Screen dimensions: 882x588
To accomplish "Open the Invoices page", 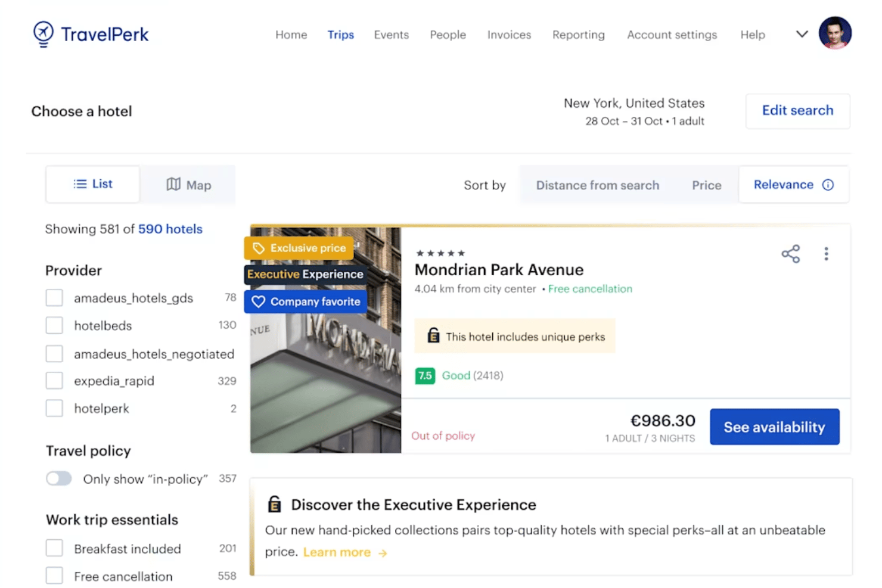I will click(x=509, y=35).
